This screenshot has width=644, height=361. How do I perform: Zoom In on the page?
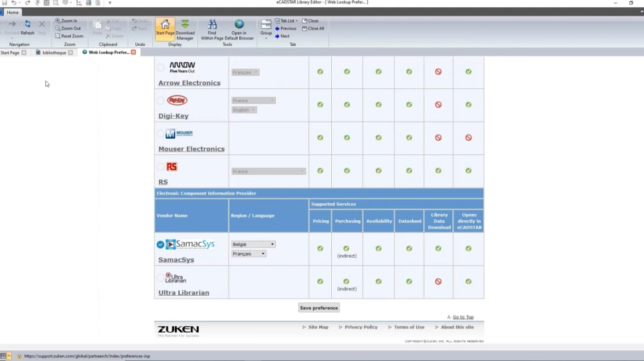tap(66, 21)
